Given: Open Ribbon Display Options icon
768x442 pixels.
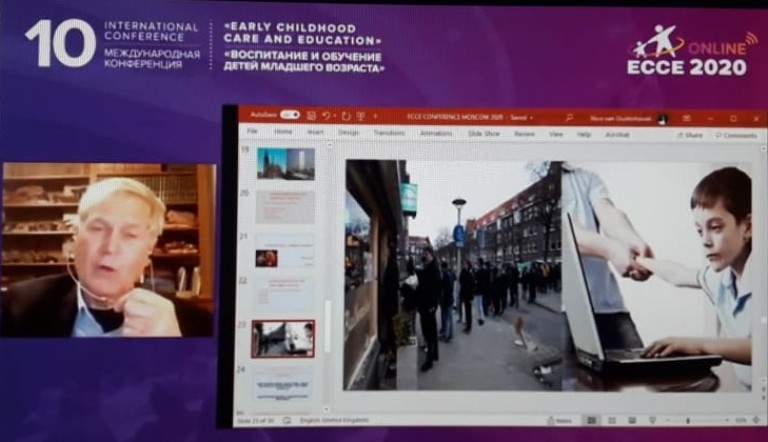Looking at the screenshot, I should (x=687, y=119).
